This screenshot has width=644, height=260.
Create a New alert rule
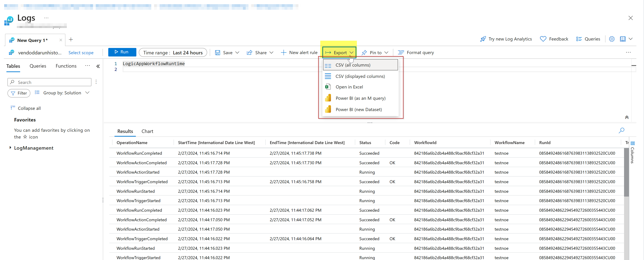[x=299, y=53]
